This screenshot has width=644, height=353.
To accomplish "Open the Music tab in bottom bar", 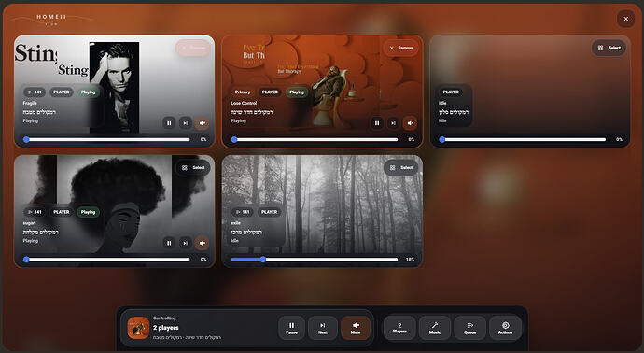I will pos(435,328).
